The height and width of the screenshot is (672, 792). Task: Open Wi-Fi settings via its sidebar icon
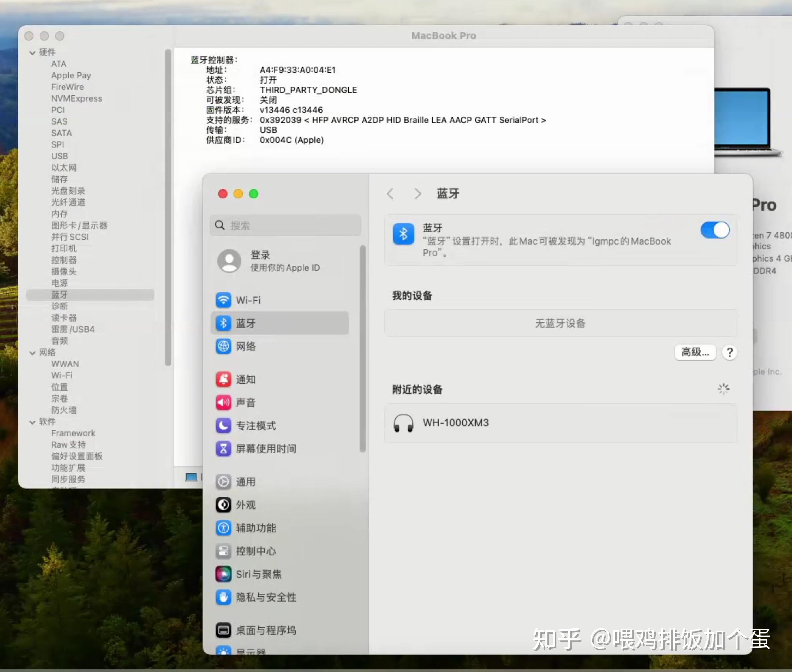(x=223, y=300)
